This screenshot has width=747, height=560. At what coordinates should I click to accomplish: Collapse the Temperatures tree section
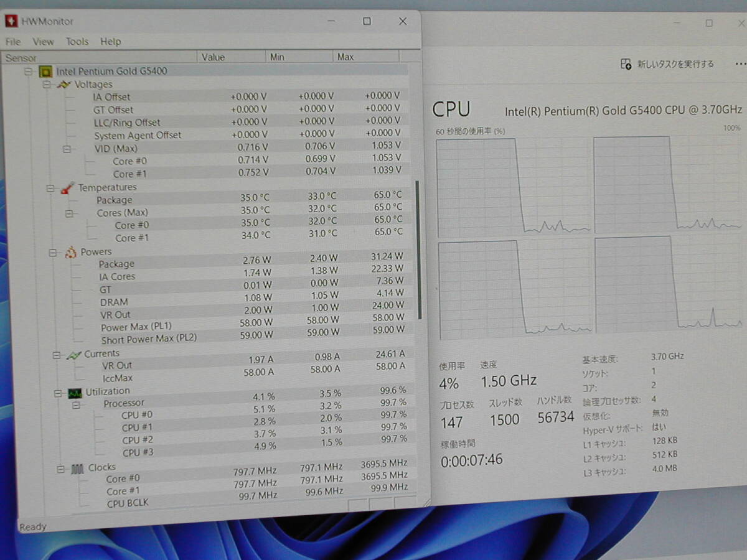click(50, 188)
